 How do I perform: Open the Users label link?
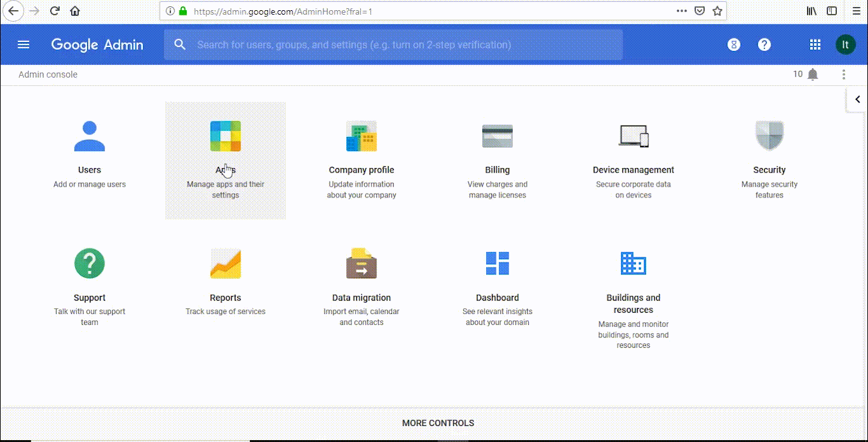(90, 170)
